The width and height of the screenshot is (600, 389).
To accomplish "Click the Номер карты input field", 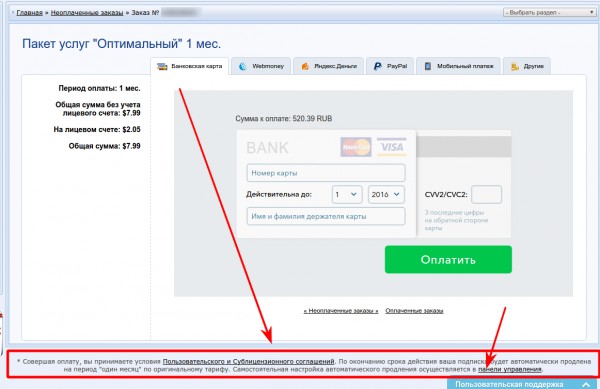I will click(326, 173).
